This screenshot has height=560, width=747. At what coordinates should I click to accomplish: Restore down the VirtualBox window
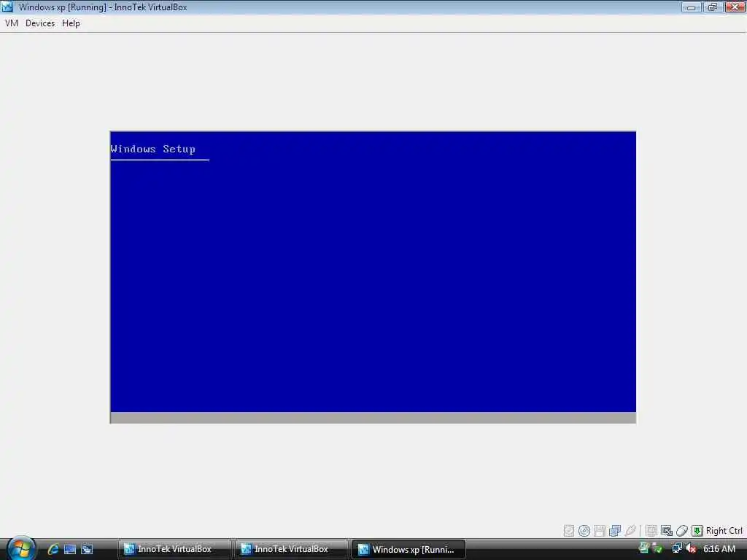click(713, 7)
